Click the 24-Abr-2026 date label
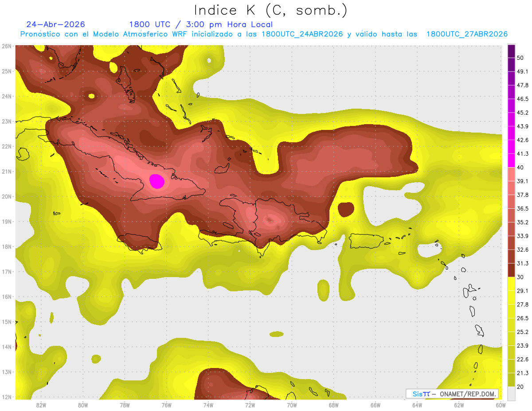The image size is (532, 411). tap(55, 24)
